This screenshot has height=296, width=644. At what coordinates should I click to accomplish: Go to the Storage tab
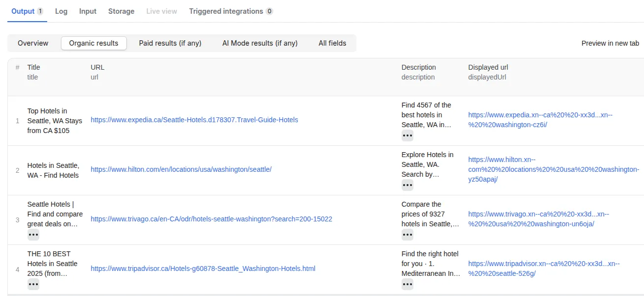click(121, 11)
